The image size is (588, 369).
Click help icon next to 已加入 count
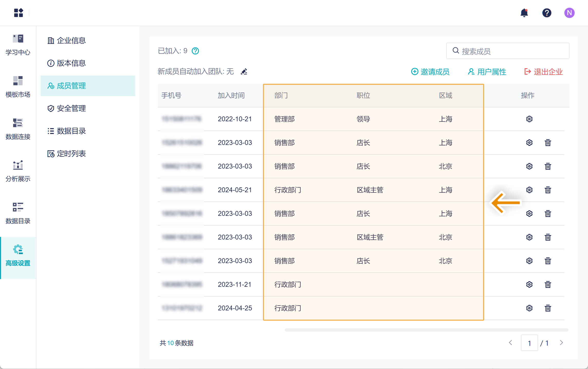pyautogui.click(x=195, y=51)
